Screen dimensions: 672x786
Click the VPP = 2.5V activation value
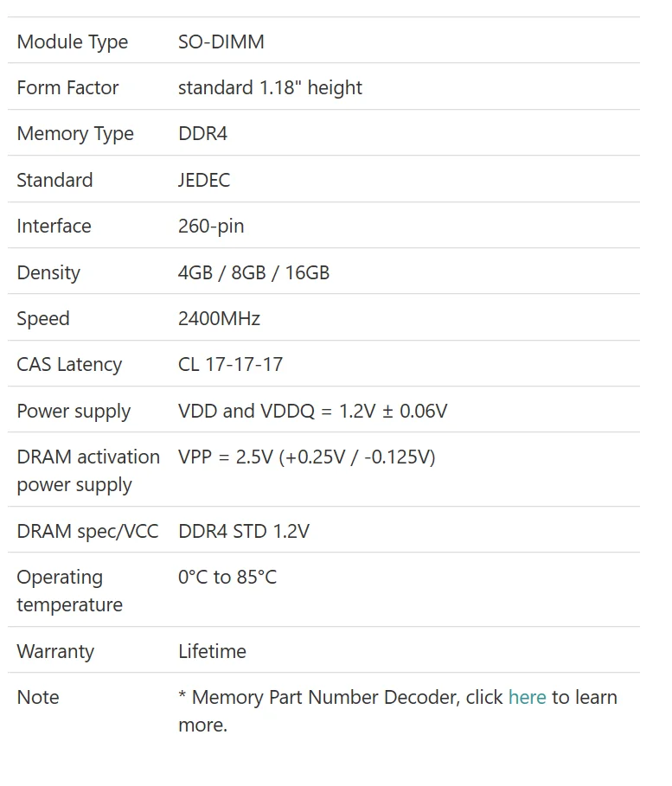pos(307,457)
